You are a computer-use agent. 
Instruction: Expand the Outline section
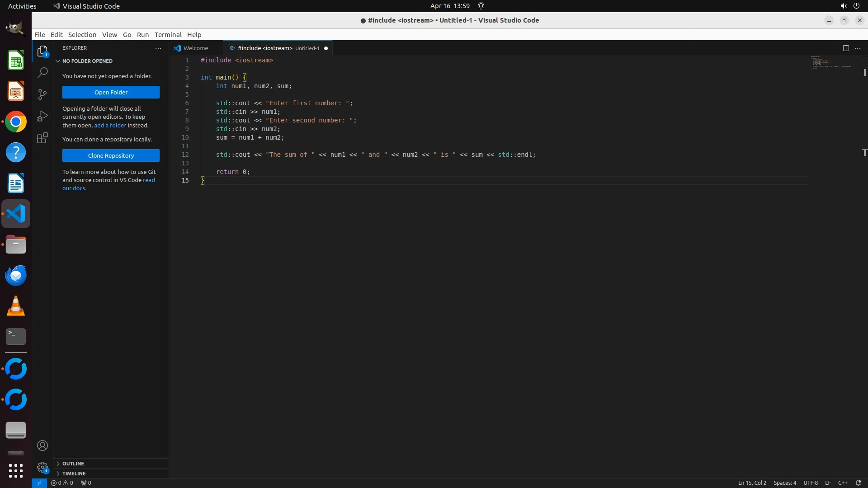[73, 464]
